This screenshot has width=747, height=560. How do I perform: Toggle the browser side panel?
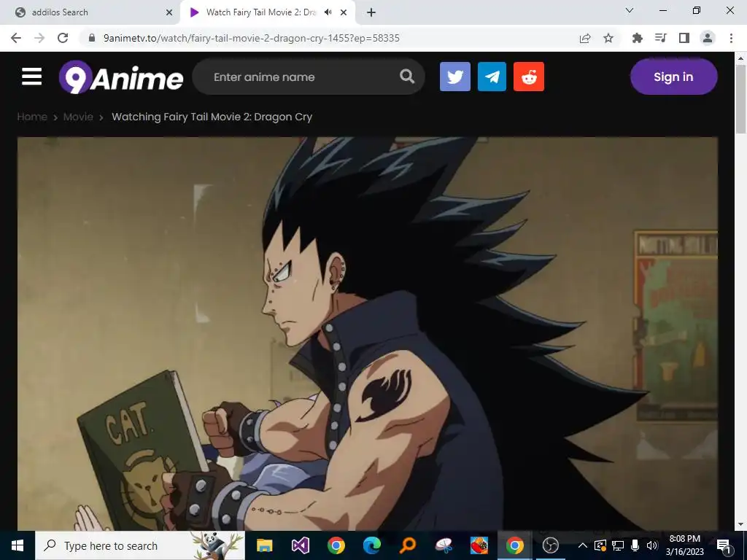pos(684,38)
